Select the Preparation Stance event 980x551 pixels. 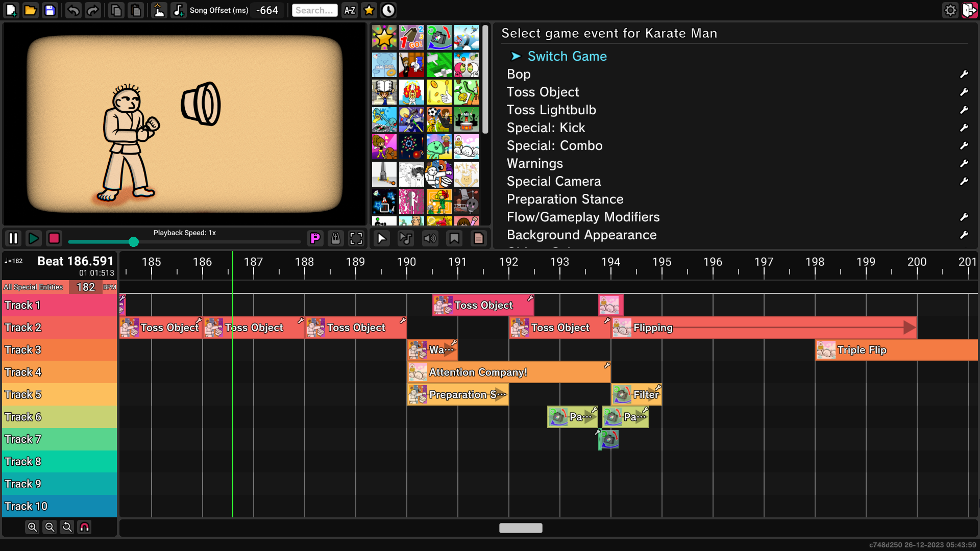pyautogui.click(x=565, y=199)
